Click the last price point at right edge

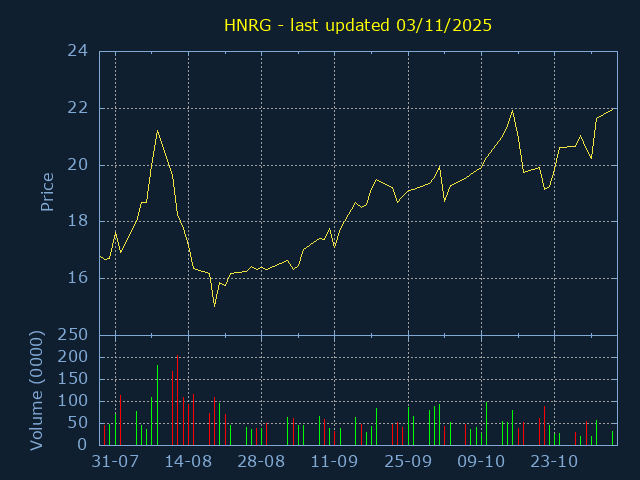(x=613, y=109)
